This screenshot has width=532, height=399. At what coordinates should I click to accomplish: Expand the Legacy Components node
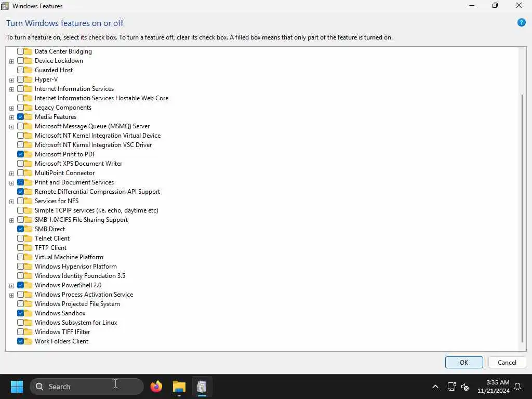pos(11,108)
